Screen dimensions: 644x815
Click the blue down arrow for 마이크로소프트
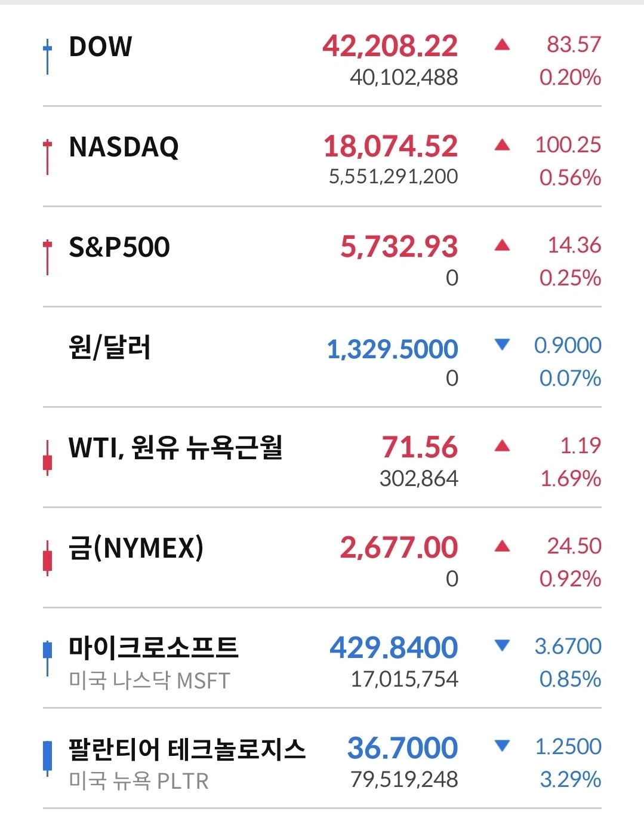(x=502, y=645)
